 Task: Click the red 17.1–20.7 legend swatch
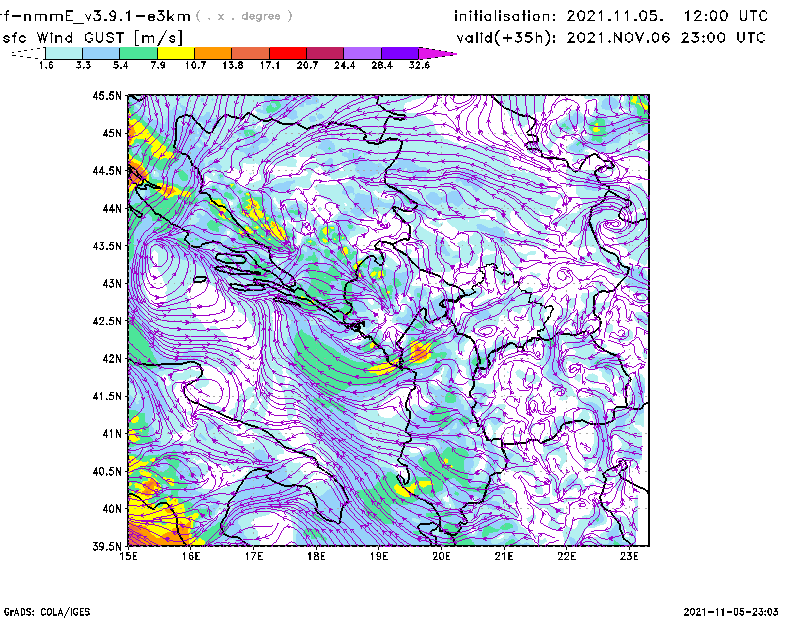click(x=288, y=53)
